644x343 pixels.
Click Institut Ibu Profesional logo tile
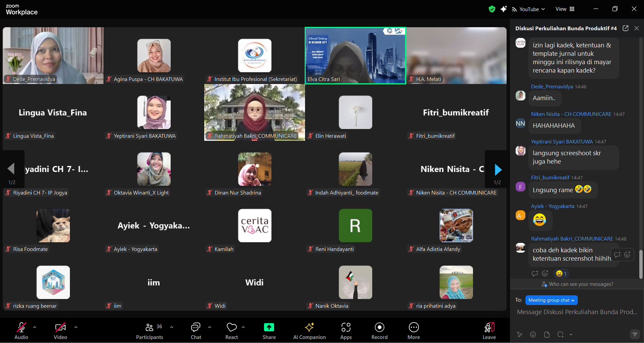[255, 55]
